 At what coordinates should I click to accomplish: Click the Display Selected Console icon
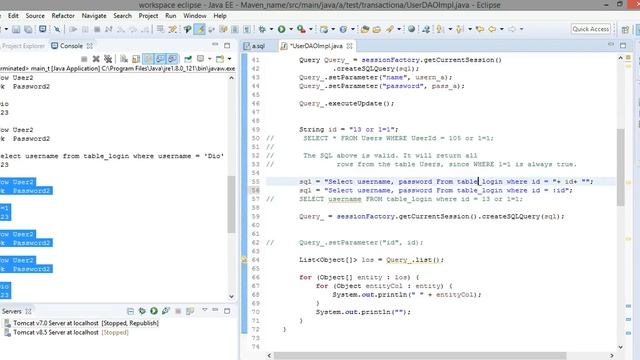(x=200, y=59)
